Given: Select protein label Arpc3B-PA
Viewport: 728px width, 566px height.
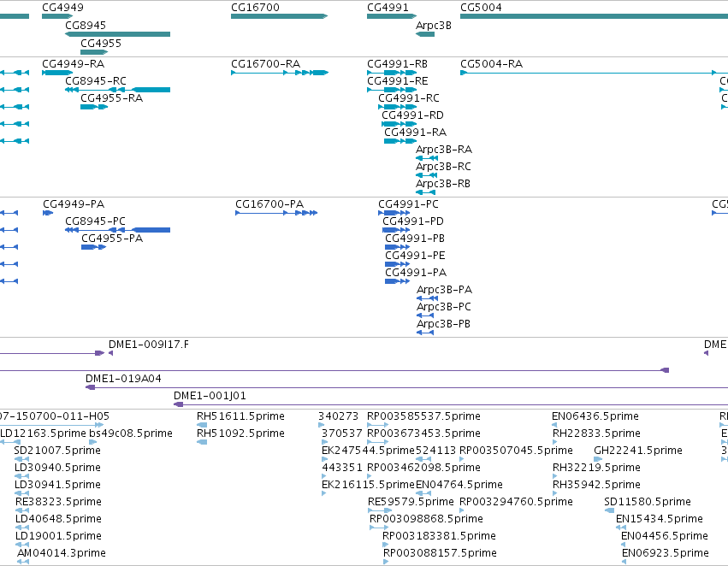Looking at the screenshot, I should pos(444,291).
